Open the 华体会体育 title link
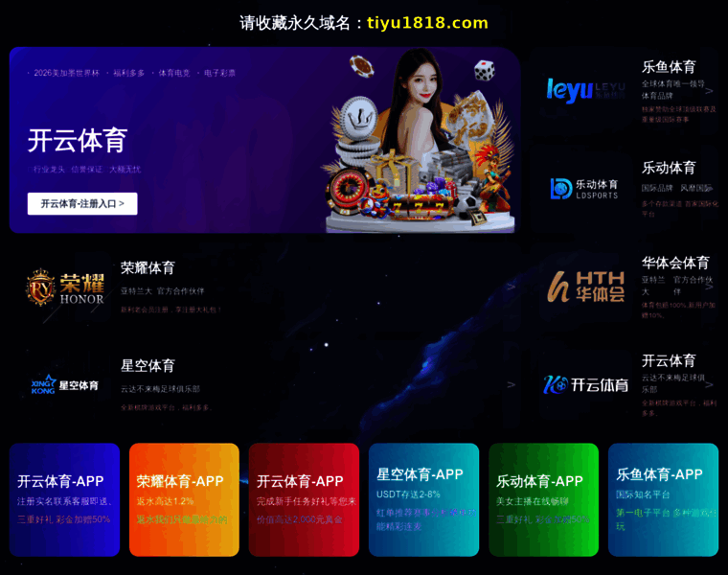This screenshot has height=575, width=728. click(675, 263)
